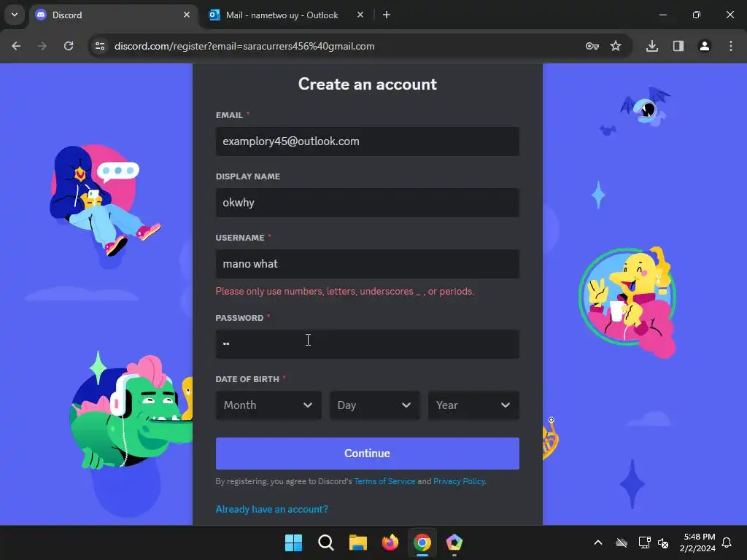Close the Outlook mail tab
This screenshot has width=747, height=560.
coord(360,15)
